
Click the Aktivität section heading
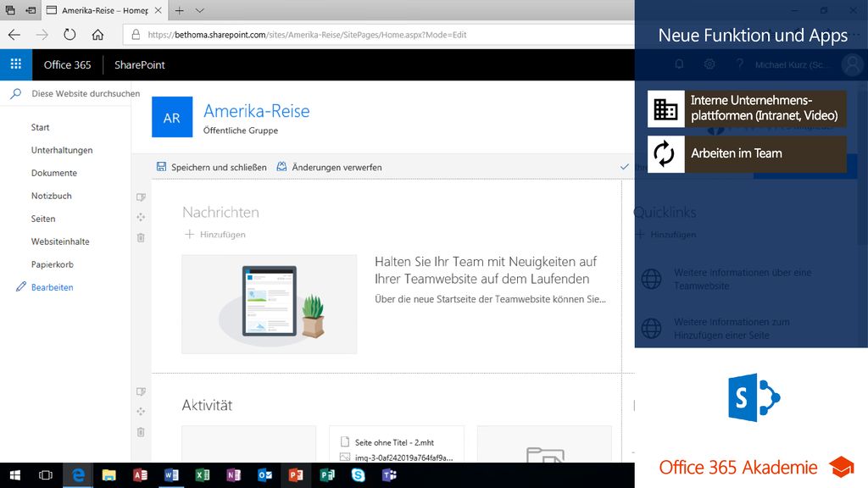point(207,405)
